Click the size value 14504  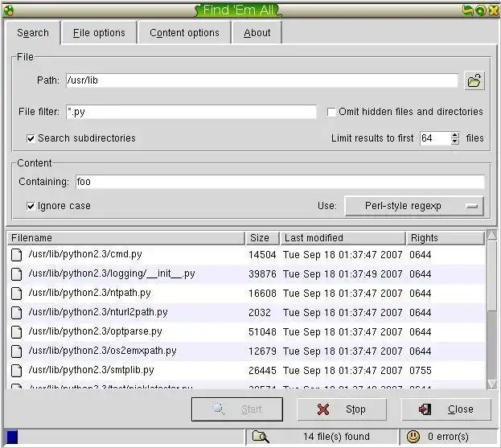[262, 255]
